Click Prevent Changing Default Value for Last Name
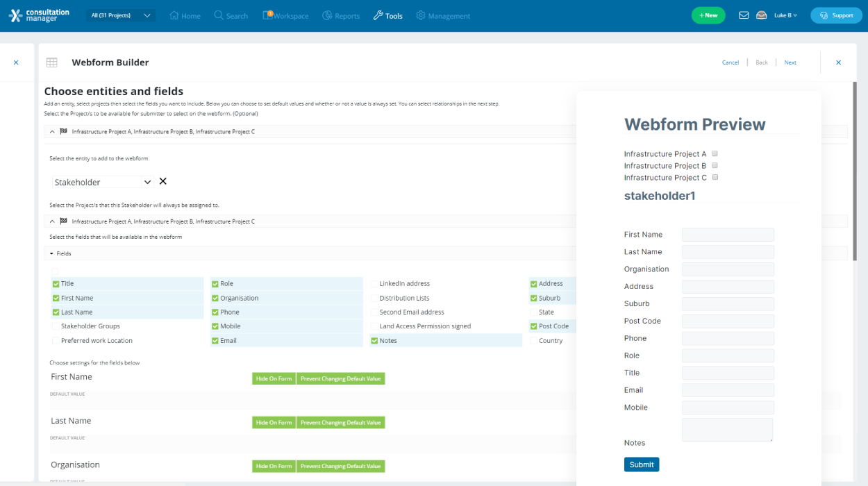Image resolution: width=868 pixels, height=486 pixels. (x=340, y=422)
